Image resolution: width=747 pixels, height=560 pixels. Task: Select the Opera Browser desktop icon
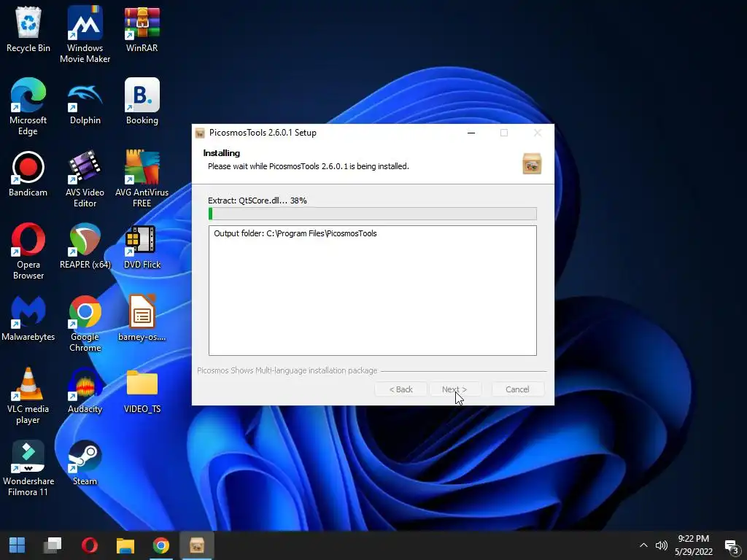coord(28,251)
